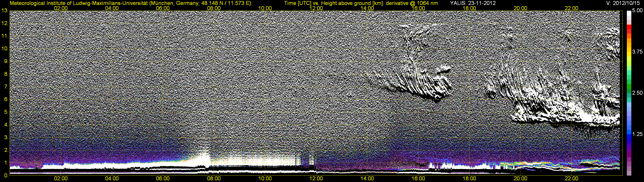Click the 06:00 label on the bottom time axis

163,179
